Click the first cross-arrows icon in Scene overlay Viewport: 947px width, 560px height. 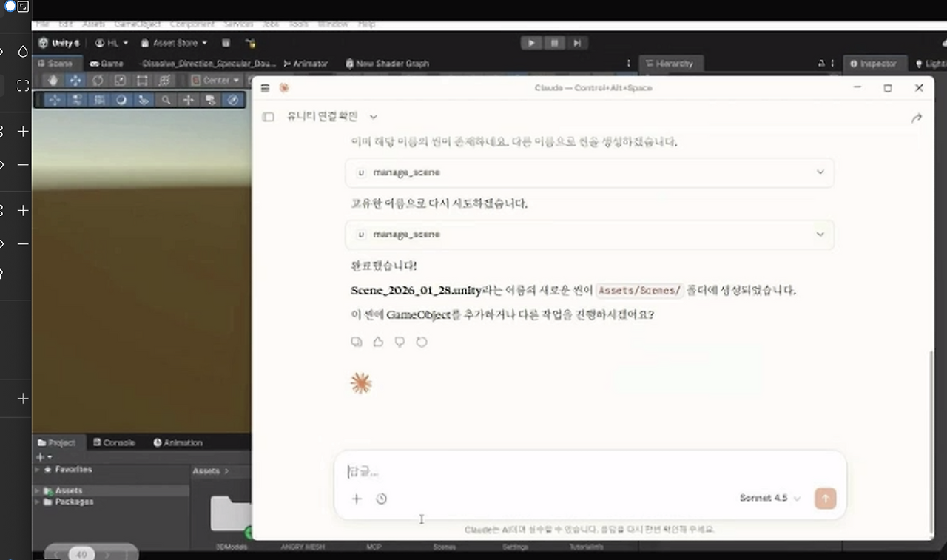point(55,100)
